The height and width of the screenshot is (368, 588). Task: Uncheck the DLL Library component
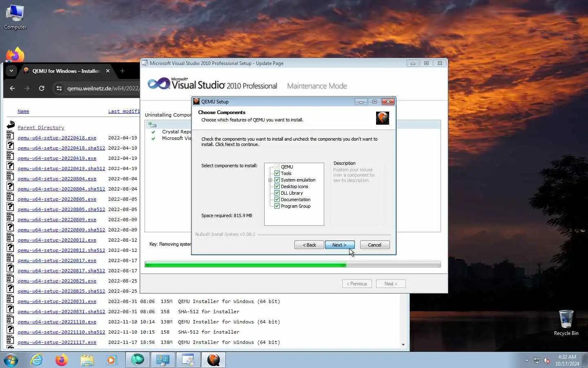(277, 193)
